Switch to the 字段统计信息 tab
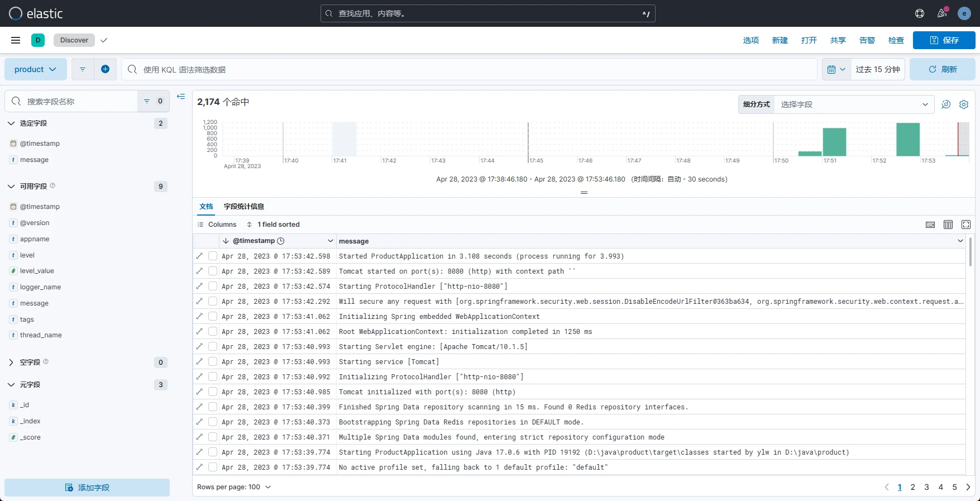The image size is (980, 501). tap(244, 207)
